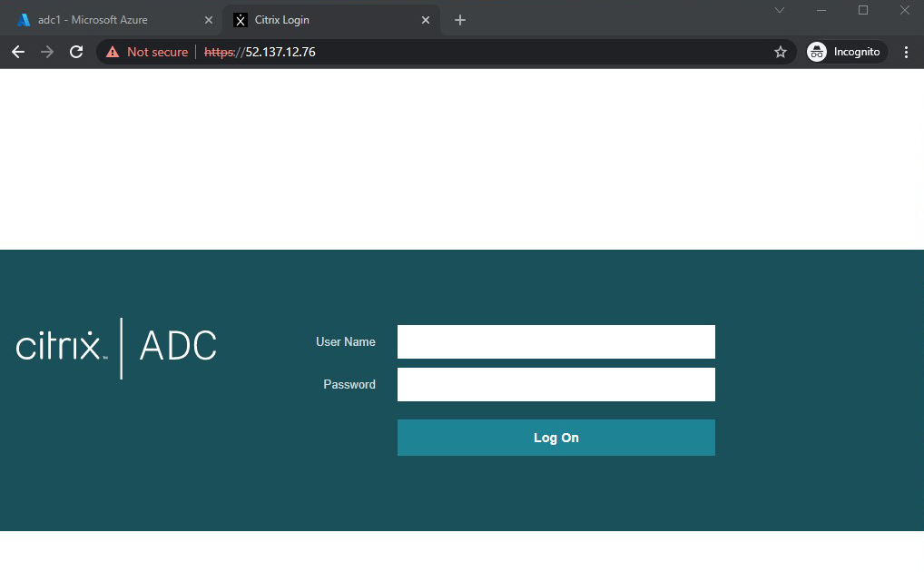Bookmark this page with the star icon
924x572 pixels.
[x=781, y=52]
